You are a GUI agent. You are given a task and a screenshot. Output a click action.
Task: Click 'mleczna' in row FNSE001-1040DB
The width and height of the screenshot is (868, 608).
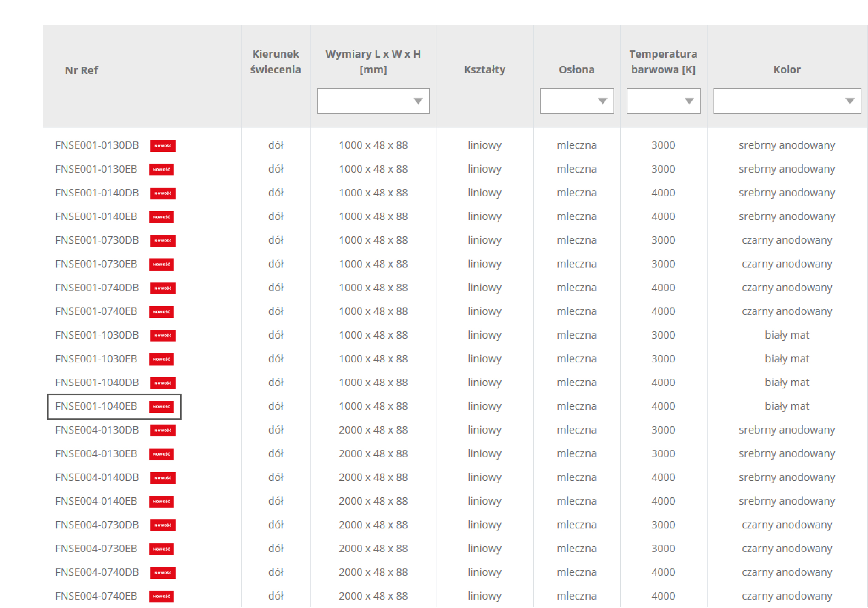(576, 383)
